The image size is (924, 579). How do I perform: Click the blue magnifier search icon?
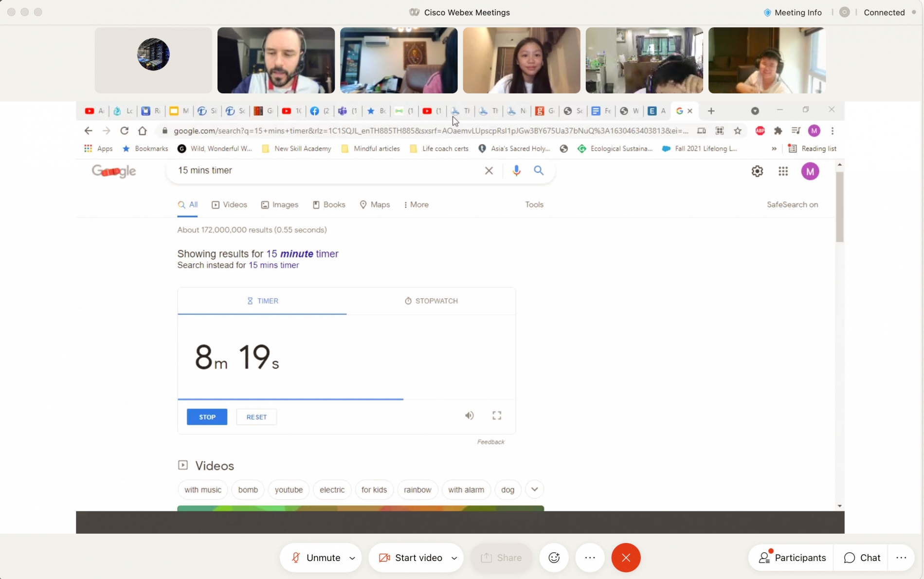[x=539, y=170]
